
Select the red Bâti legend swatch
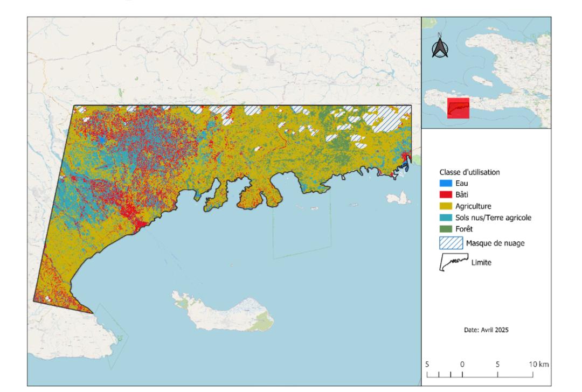click(446, 194)
